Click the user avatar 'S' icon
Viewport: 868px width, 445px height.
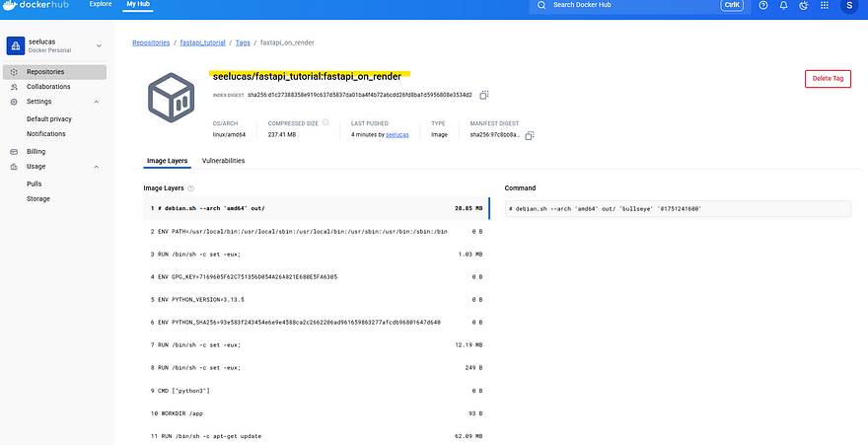click(849, 6)
